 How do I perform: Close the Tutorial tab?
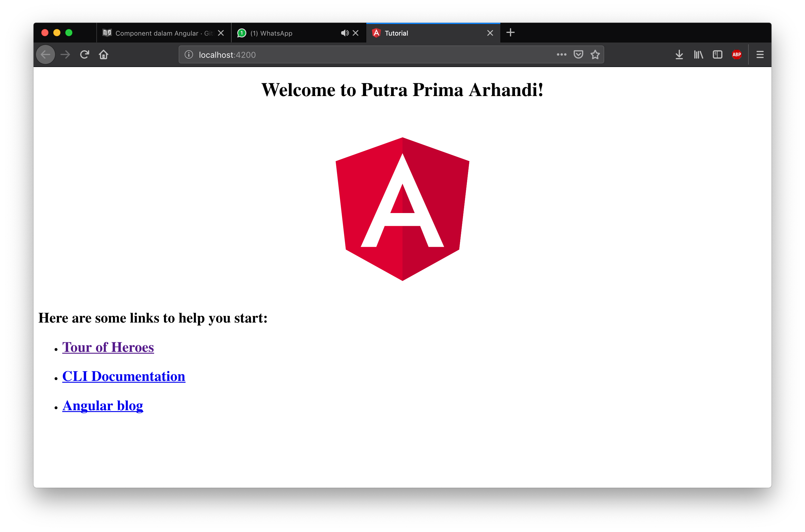490,33
